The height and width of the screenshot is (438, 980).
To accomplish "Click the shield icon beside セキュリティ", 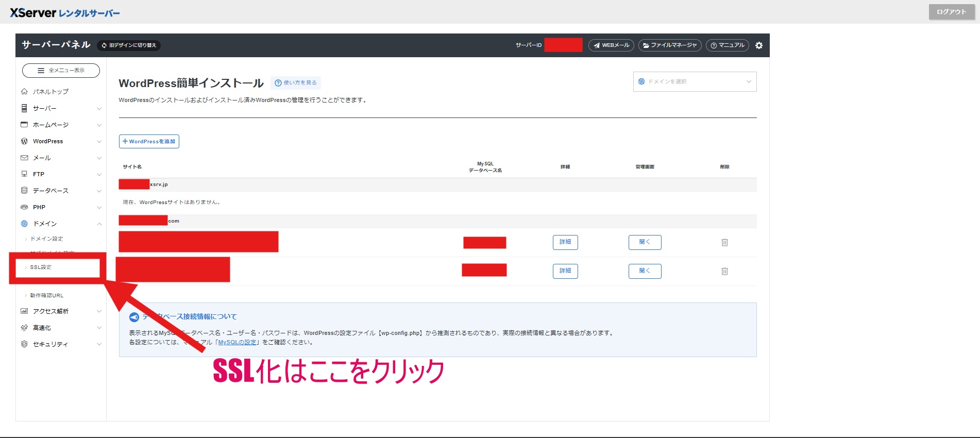I will coord(24,344).
